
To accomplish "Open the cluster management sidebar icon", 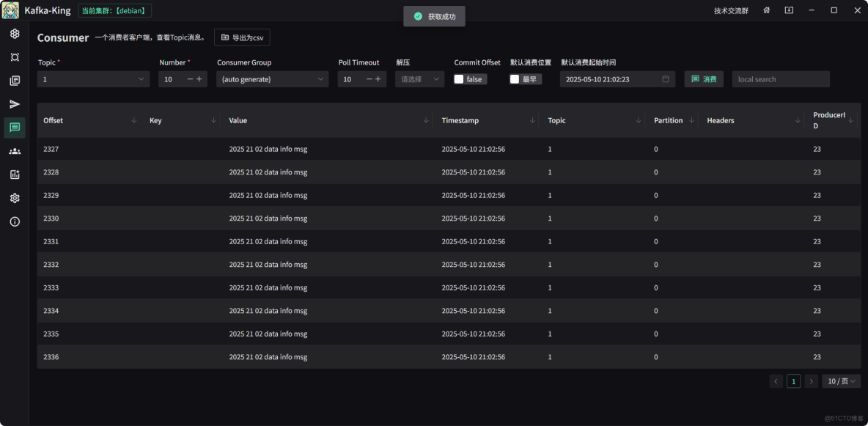I will point(15,33).
